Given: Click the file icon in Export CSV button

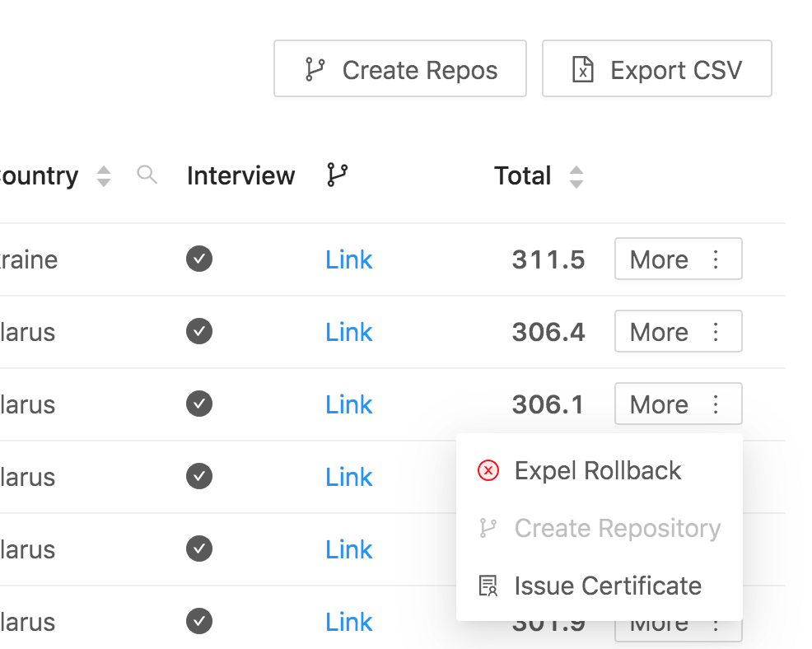Looking at the screenshot, I should 585,69.
